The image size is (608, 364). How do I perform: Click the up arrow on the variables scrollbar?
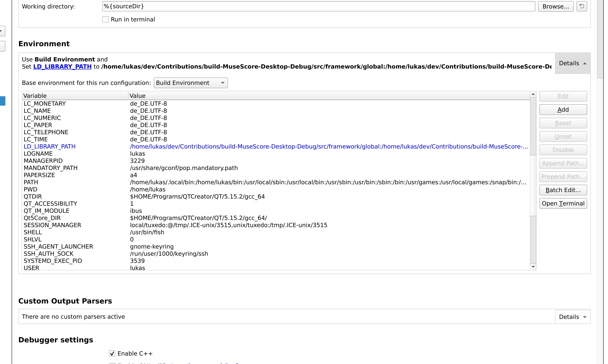533,94
